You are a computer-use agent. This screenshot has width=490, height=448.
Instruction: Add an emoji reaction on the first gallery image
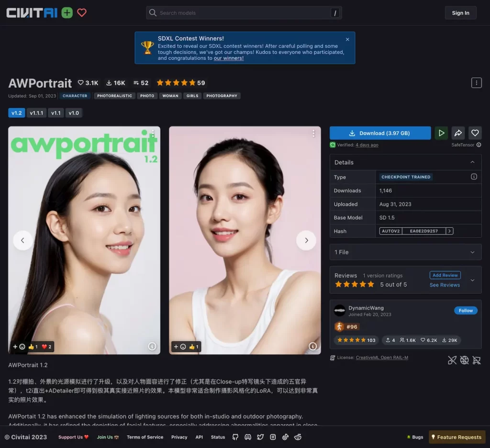(x=22, y=347)
